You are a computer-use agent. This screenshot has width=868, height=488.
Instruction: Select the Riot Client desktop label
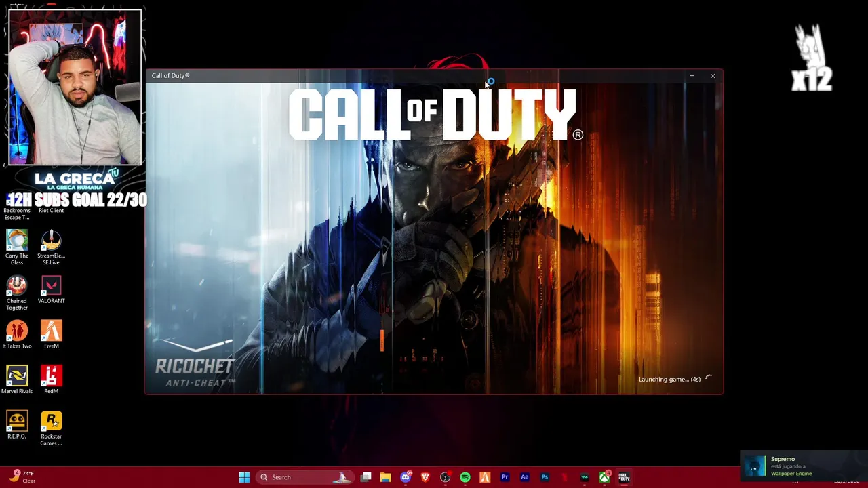pos(52,211)
